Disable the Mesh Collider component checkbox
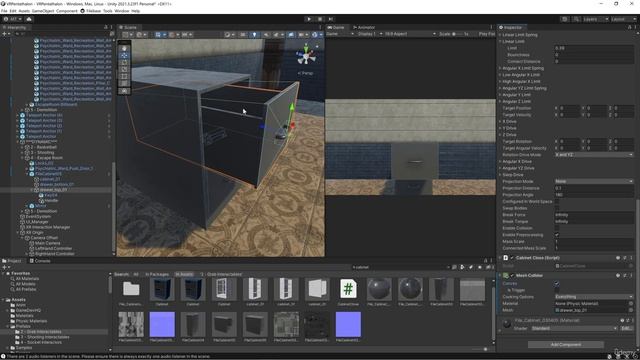 (x=512, y=276)
